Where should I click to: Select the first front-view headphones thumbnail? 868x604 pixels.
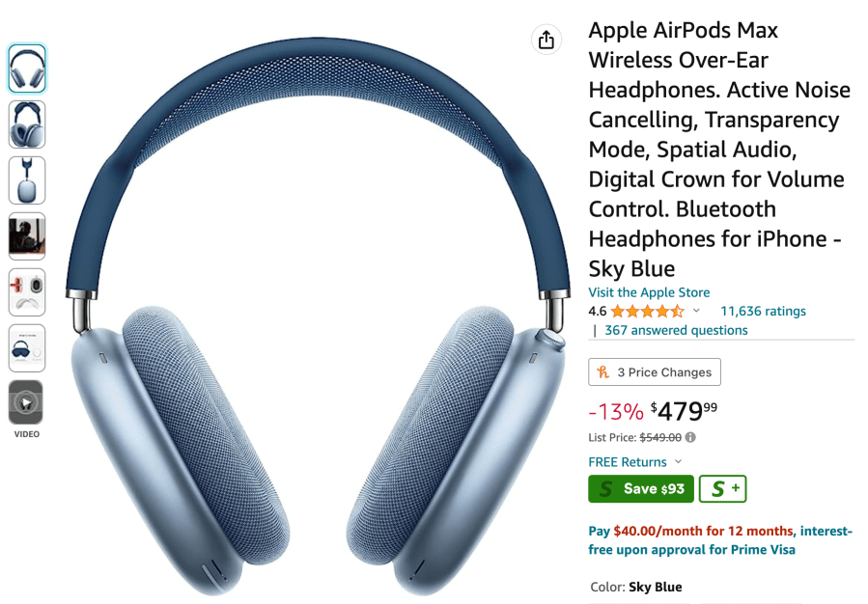coord(27,69)
